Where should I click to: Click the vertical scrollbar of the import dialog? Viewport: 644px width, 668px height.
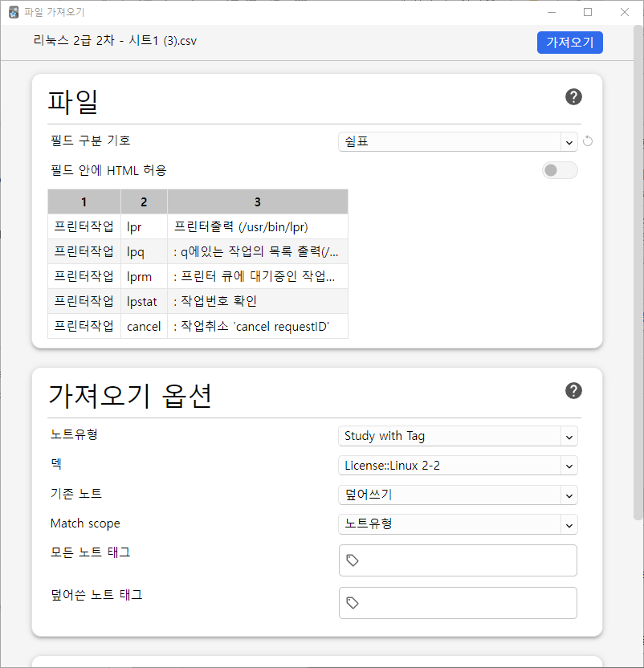(x=638, y=273)
